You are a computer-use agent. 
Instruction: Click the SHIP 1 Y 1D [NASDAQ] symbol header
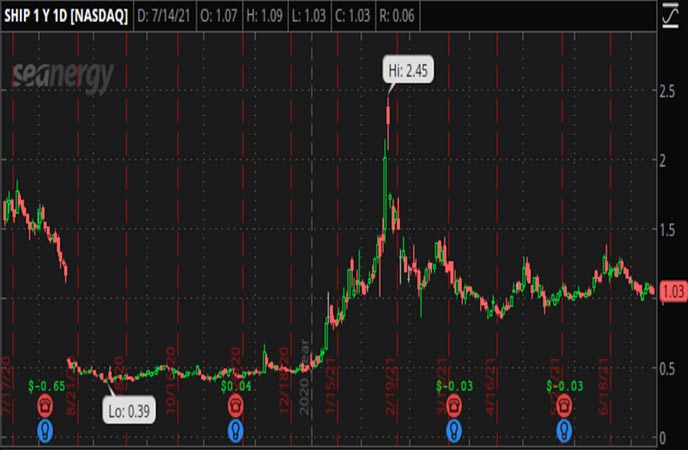66,16
